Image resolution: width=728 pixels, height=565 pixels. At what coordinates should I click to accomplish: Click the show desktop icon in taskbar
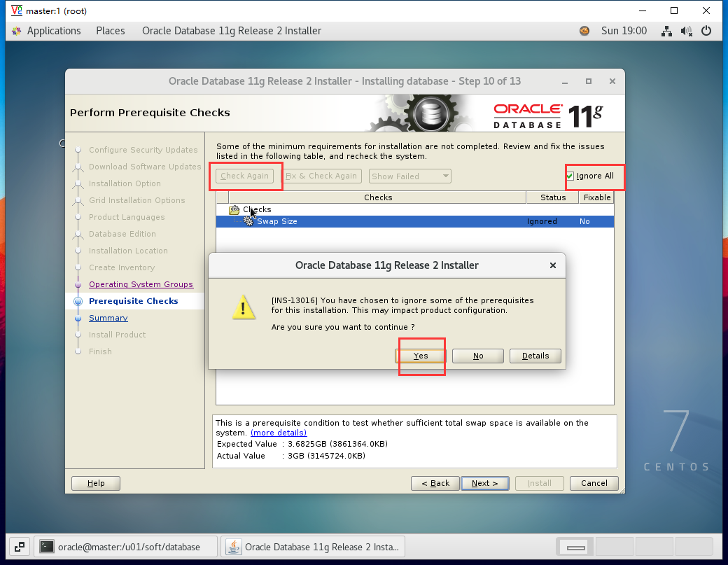19,547
